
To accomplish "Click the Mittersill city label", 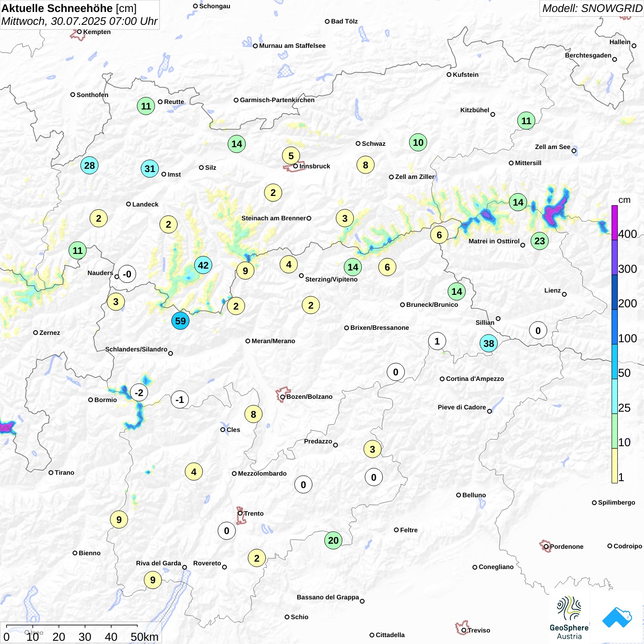I will [528, 163].
